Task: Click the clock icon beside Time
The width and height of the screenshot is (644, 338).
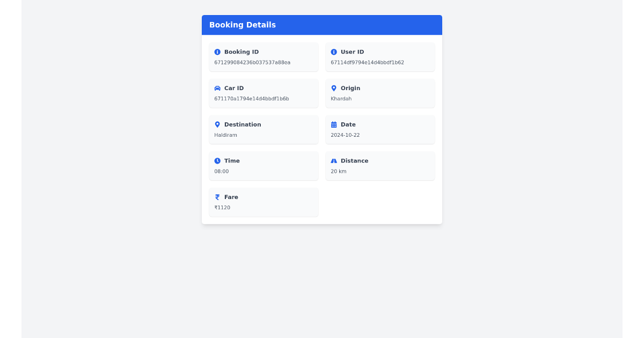Action: [x=217, y=160]
